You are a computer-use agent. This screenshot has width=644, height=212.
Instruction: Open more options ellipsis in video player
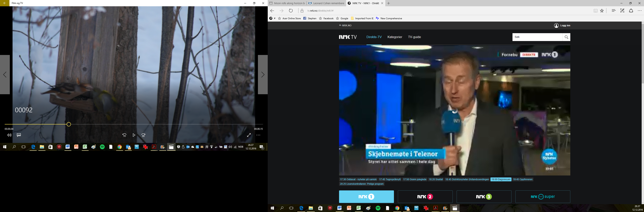coord(258,135)
